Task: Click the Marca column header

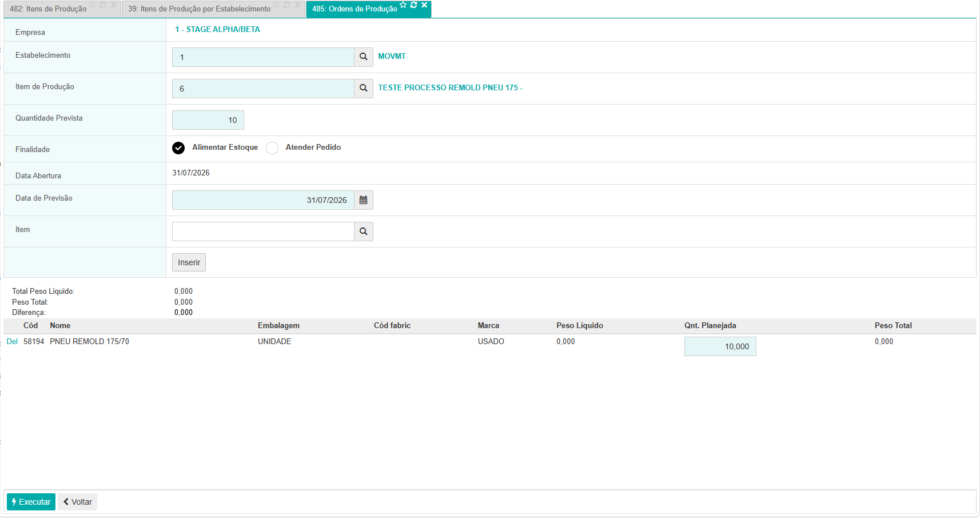Action: (x=488, y=325)
